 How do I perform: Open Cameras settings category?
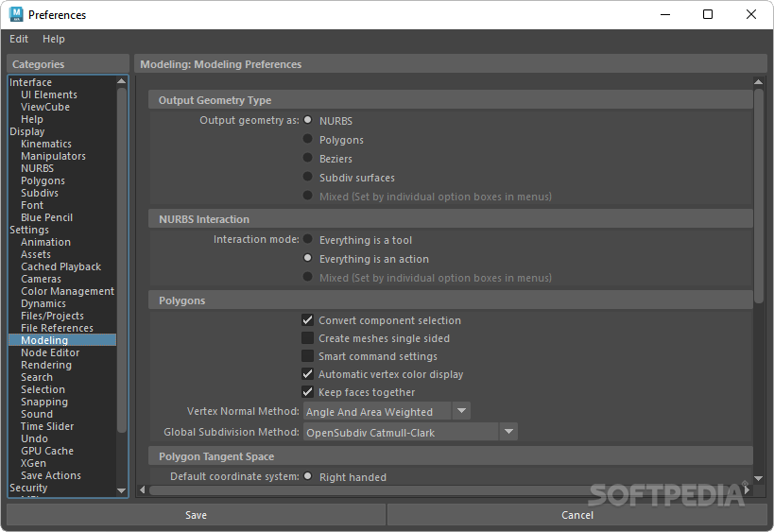41,280
